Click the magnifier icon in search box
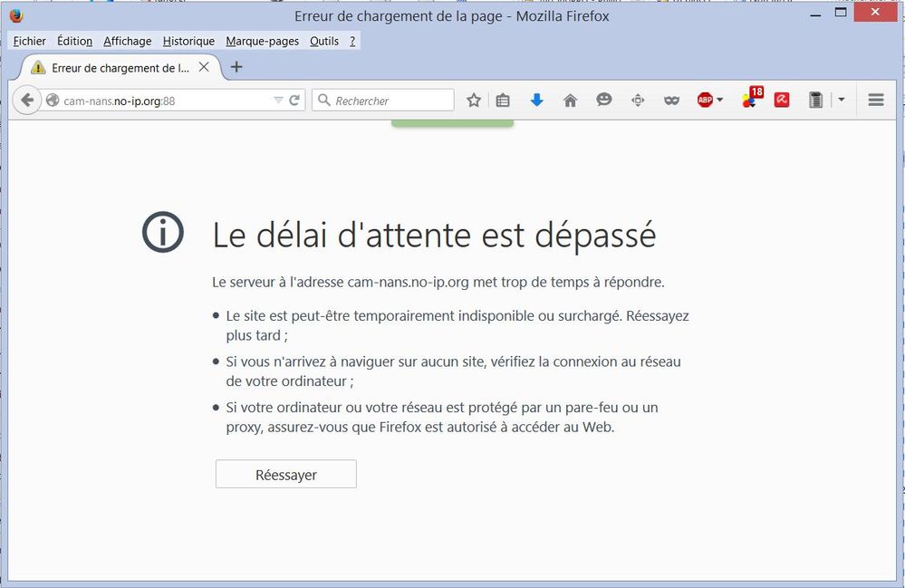The height and width of the screenshot is (588, 905). 324,101
